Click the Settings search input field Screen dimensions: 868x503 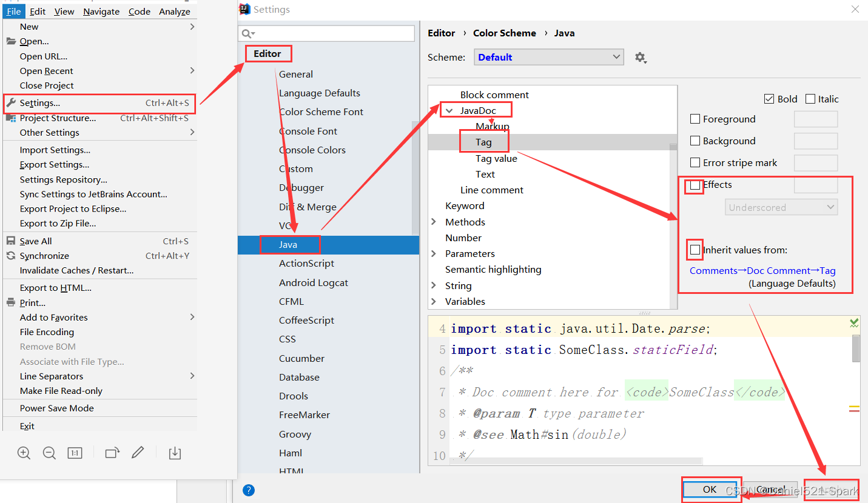(x=326, y=33)
